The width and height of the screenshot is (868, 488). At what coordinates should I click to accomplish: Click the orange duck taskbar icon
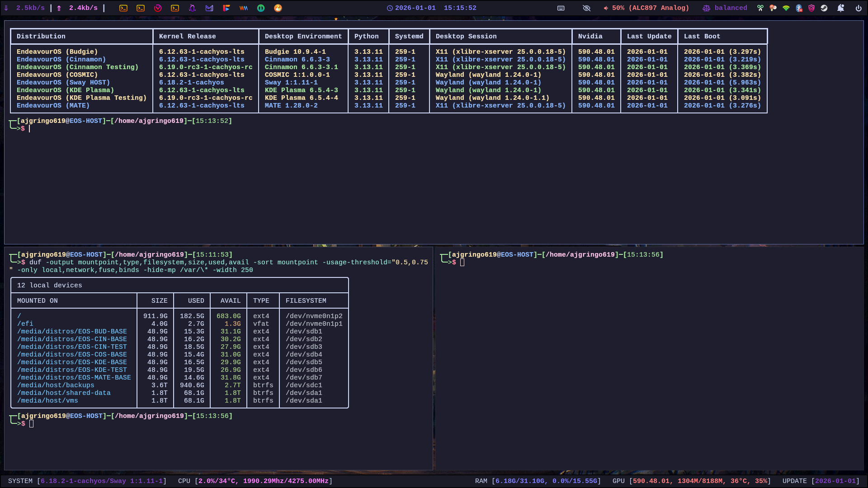click(278, 8)
